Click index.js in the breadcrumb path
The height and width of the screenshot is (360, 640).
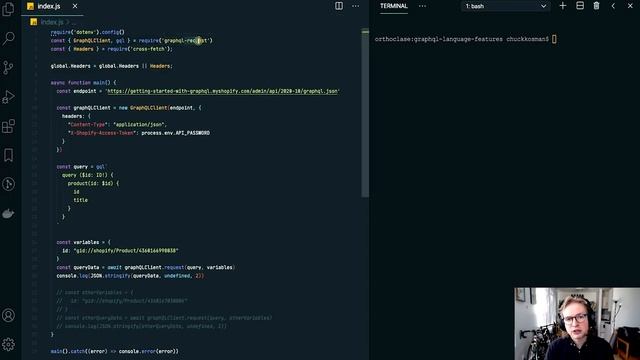point(51,22)
